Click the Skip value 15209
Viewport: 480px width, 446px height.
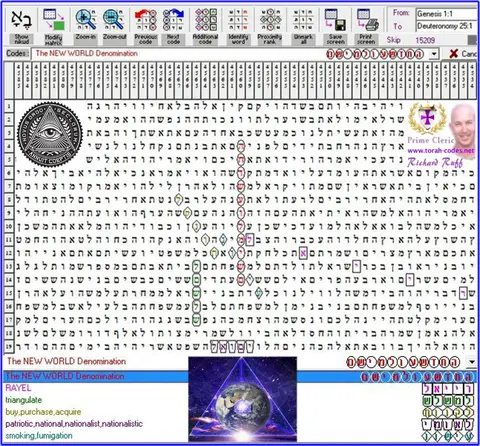pos(425,40)
